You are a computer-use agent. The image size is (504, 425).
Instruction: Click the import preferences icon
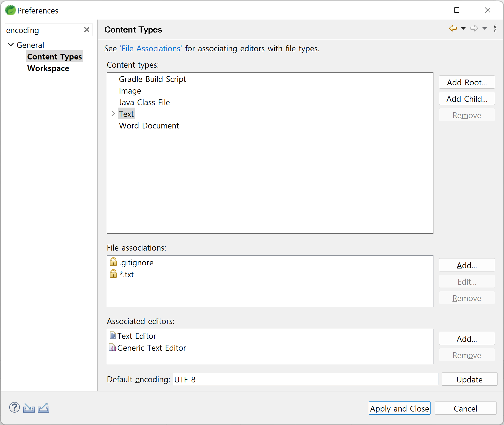[29, 408]
